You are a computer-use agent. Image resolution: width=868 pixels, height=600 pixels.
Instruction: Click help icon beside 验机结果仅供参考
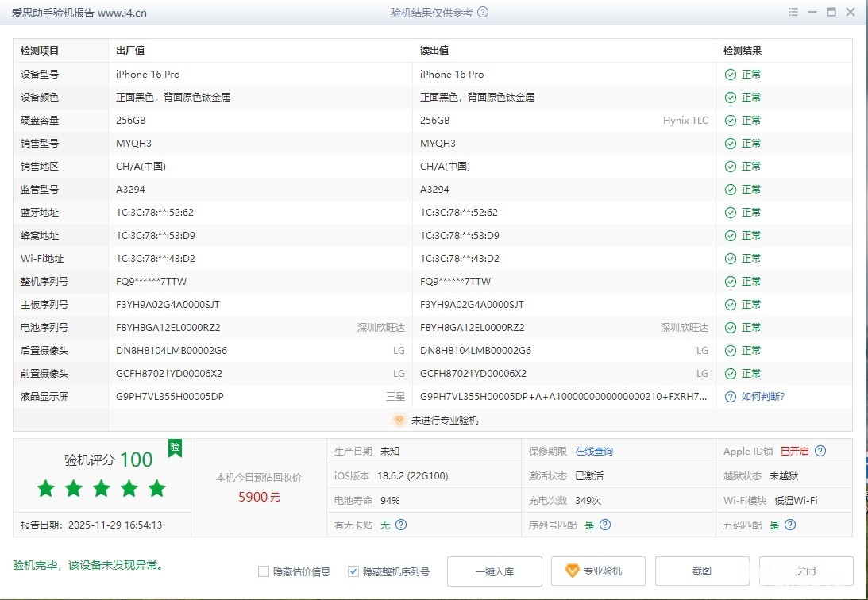pos(483,13)
